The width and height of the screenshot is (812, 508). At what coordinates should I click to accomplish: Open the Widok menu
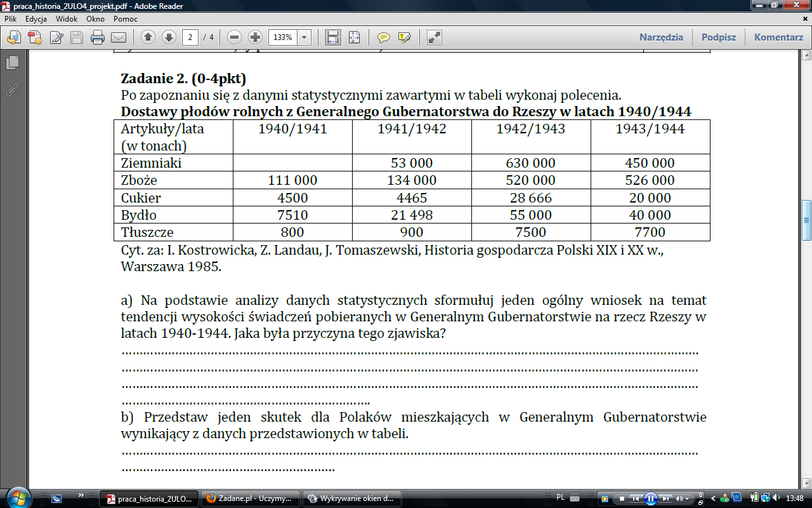coord(67,19)
